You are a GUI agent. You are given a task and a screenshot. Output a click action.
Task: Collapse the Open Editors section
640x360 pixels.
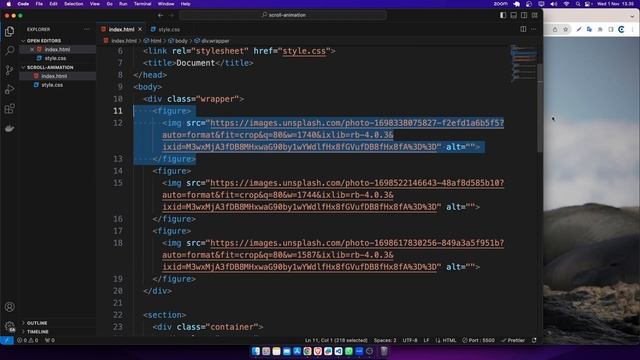tap(58, 41)
